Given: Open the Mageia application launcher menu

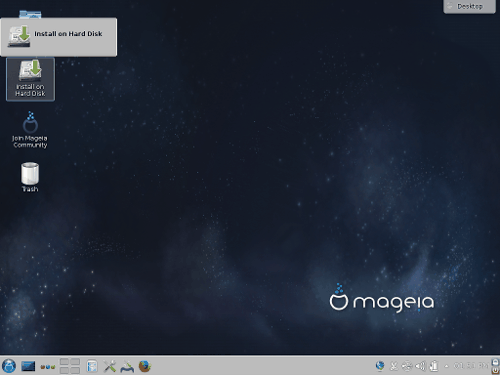Looking at the screenshot, I should tap(9, 366).
